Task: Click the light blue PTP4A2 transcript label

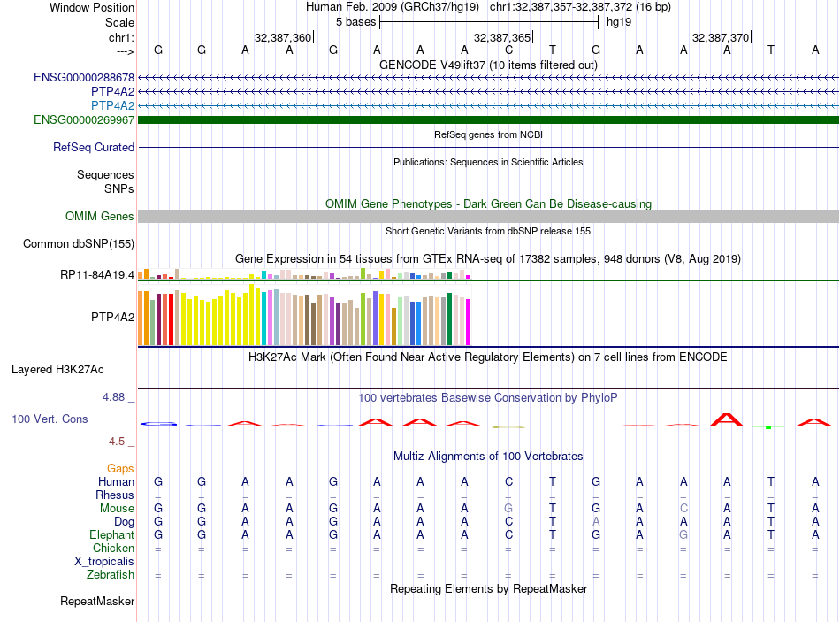Action: tap(112, 105)
